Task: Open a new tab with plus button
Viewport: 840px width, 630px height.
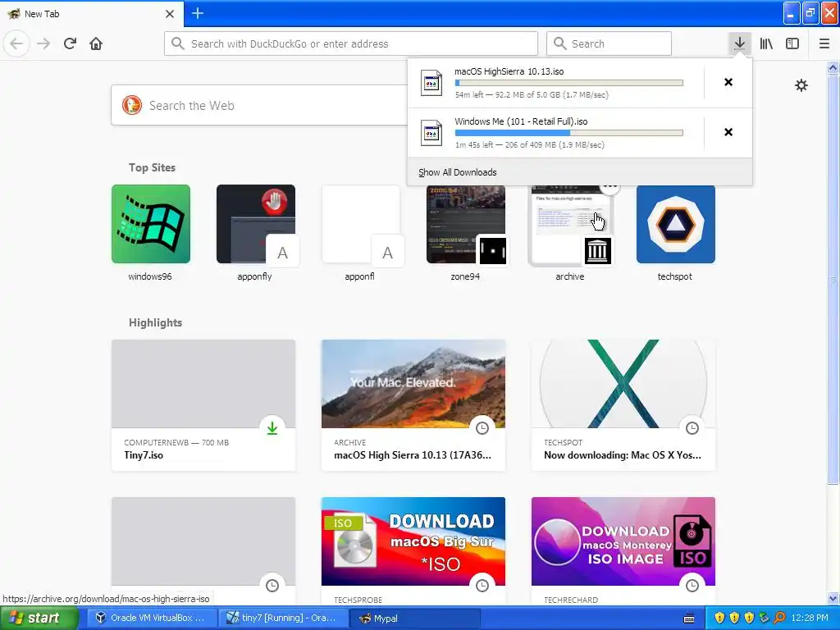Action: coord(197,13)
